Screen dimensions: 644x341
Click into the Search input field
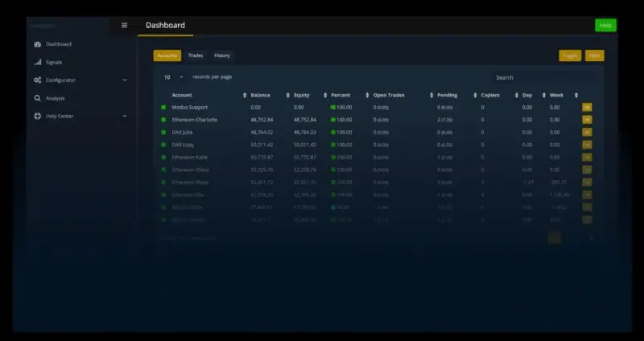click(x=546, y=77)
